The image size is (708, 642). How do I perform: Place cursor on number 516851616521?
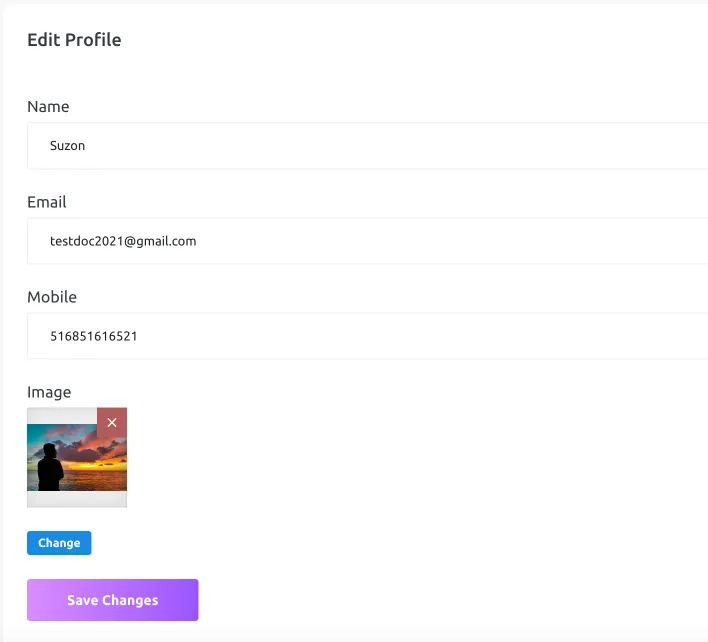point(93,336)
